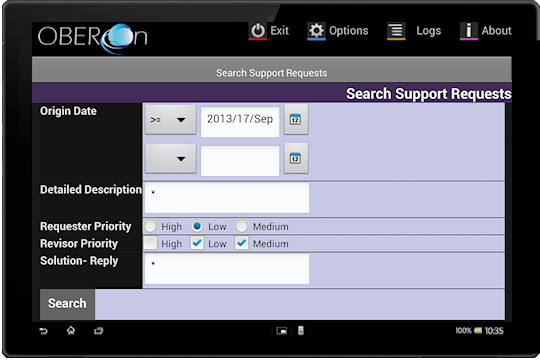The width and height of the screenshot is (540, 360).
Task: Tap the Android home icon
Action: point(71,331)
